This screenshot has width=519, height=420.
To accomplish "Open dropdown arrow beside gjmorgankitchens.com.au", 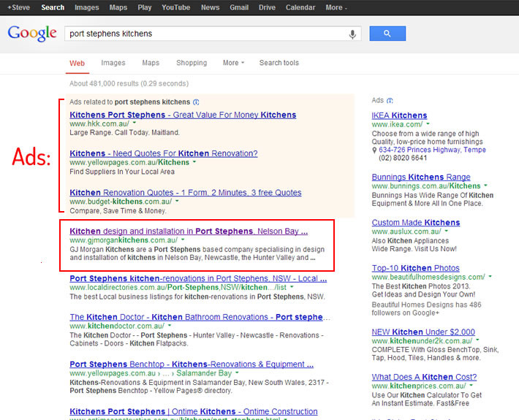I will coord(183,240).
